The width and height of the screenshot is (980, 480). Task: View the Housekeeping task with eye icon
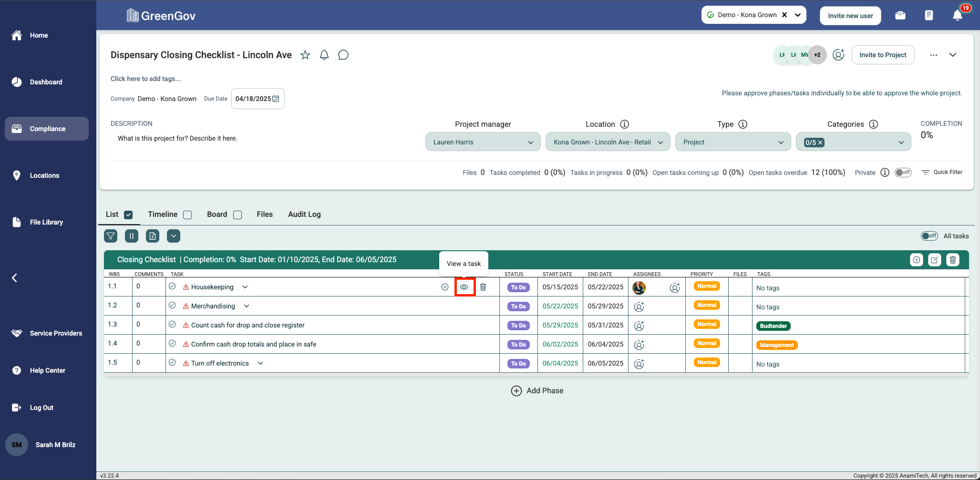coord(464,287)
